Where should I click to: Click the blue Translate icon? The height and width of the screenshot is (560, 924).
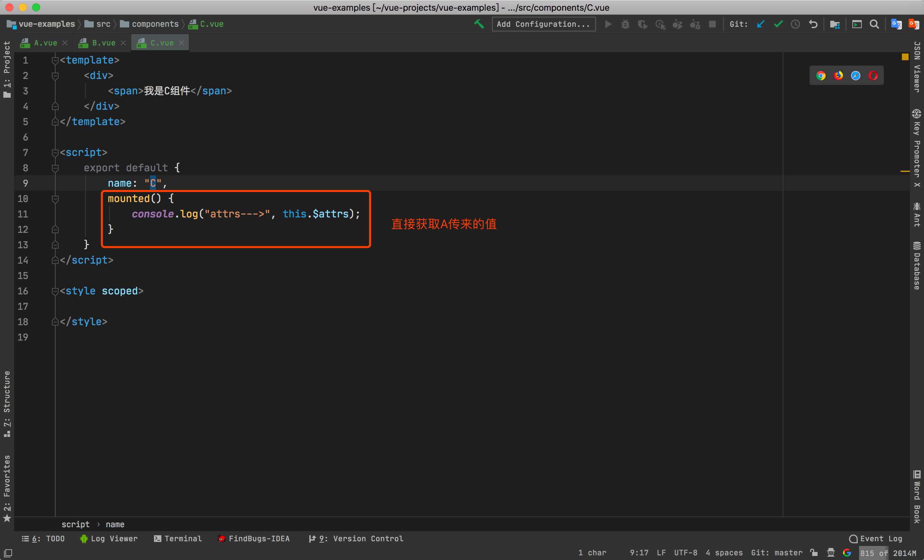pos(896,24)
